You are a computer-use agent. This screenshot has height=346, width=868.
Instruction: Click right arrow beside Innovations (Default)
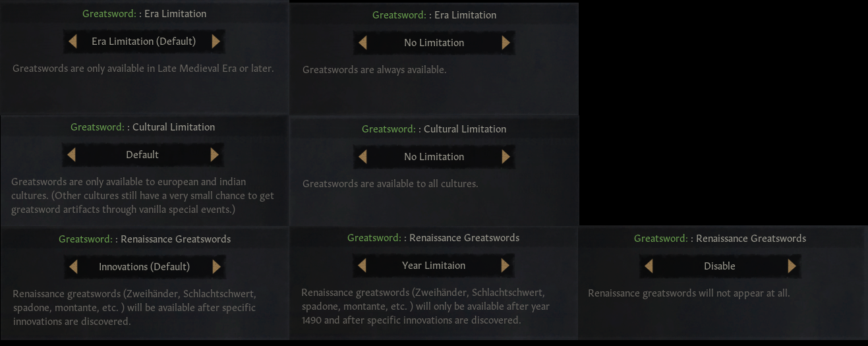click(x=216, y=267)
